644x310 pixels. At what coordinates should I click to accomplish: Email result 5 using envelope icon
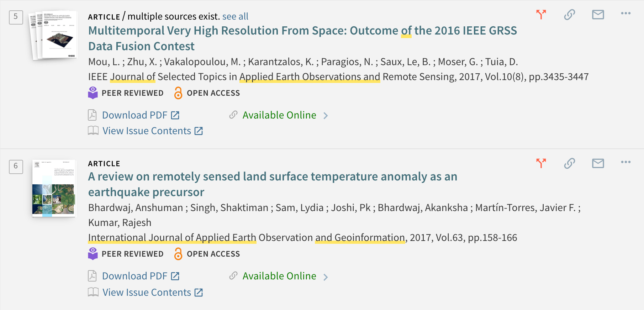[598, 15]
